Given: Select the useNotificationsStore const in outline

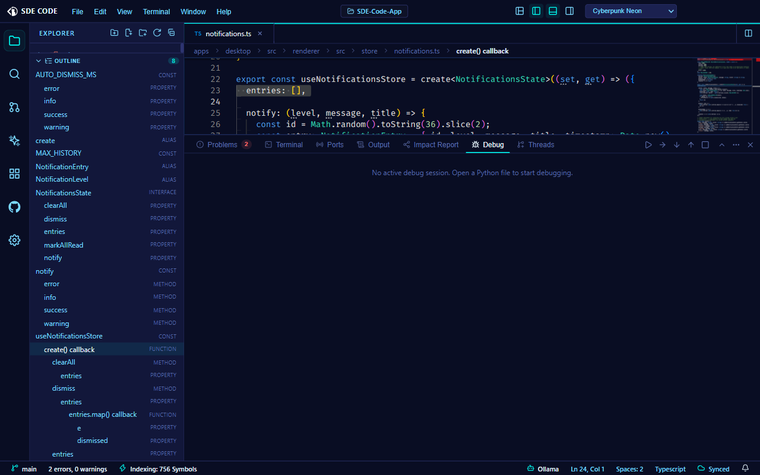Looking at the screenshot, I should (106, 336).
